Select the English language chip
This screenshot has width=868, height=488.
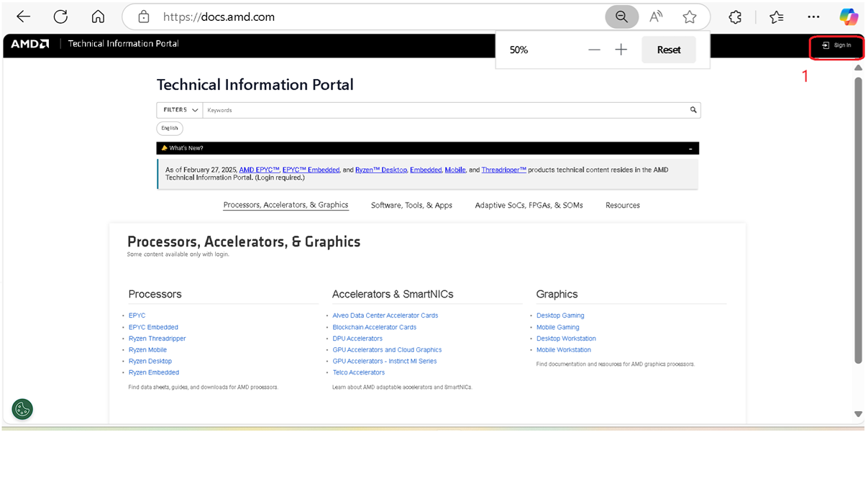pyautogui.click(x=170, y=128)
